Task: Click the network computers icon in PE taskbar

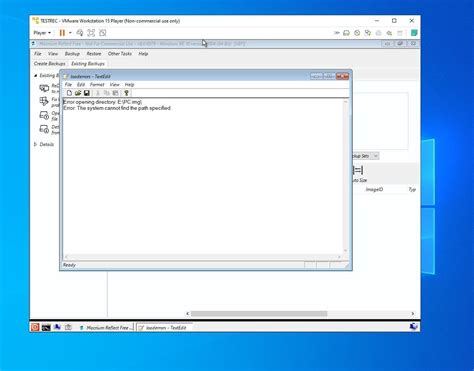Action: [57, 327]
